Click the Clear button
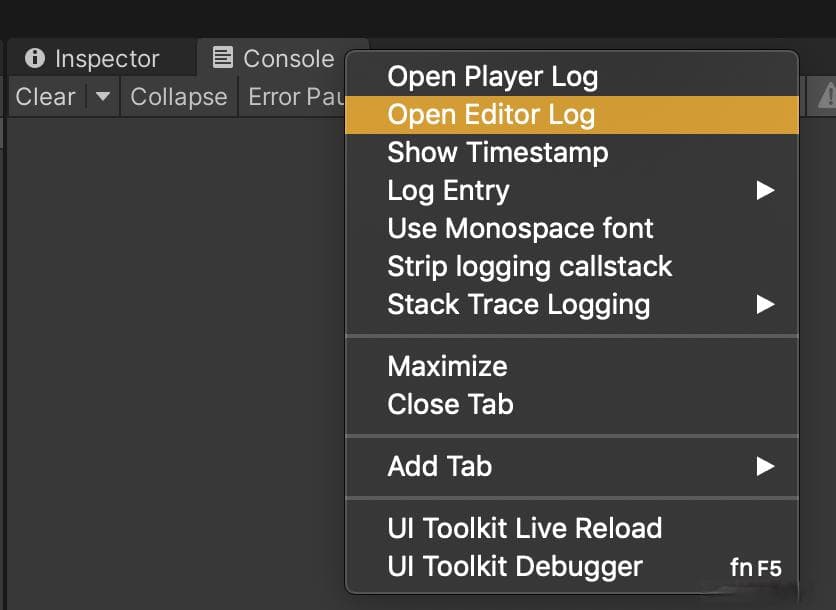This screenshot has height=610, width=836. tap(46, 97)
